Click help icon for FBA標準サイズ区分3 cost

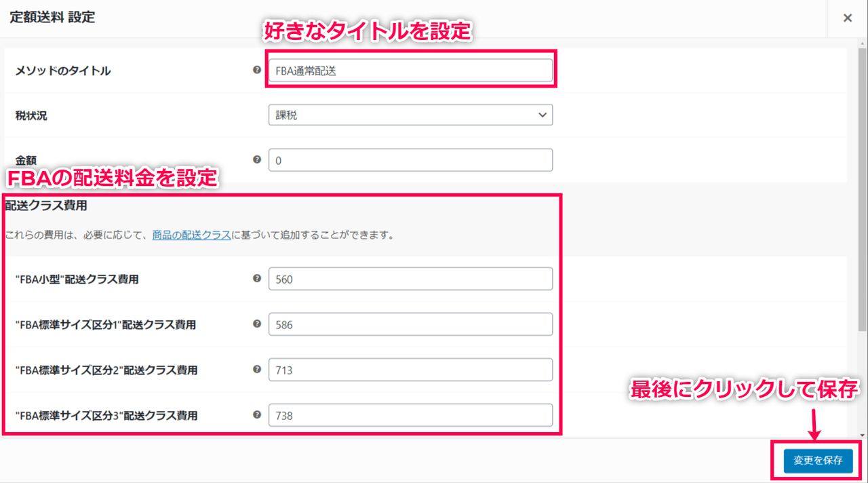pyautogui.click(x=257, y=414)
